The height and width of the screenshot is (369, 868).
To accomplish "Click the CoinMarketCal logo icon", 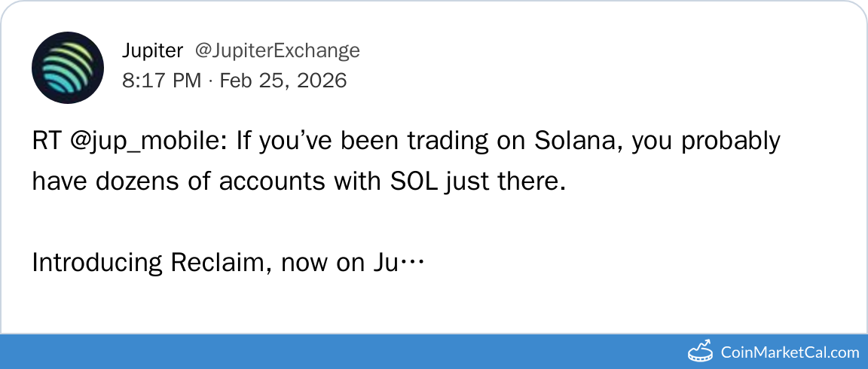I will click(701, 351).
